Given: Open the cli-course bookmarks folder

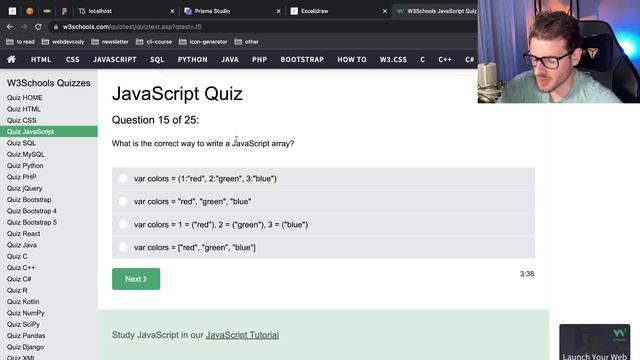Looking at the screenshot, I should pyautogui.click(x=154, y=42).
